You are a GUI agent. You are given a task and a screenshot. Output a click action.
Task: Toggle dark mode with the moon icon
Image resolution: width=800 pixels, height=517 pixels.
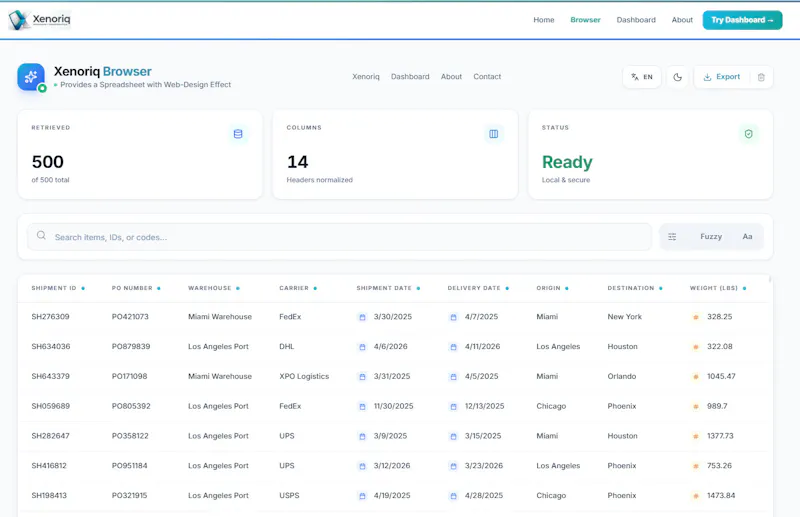pyautogui.click(x=678, y=77)
